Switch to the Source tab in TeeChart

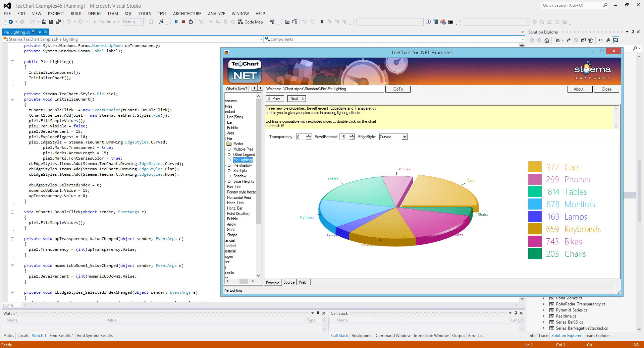click(x=289, y=282)
